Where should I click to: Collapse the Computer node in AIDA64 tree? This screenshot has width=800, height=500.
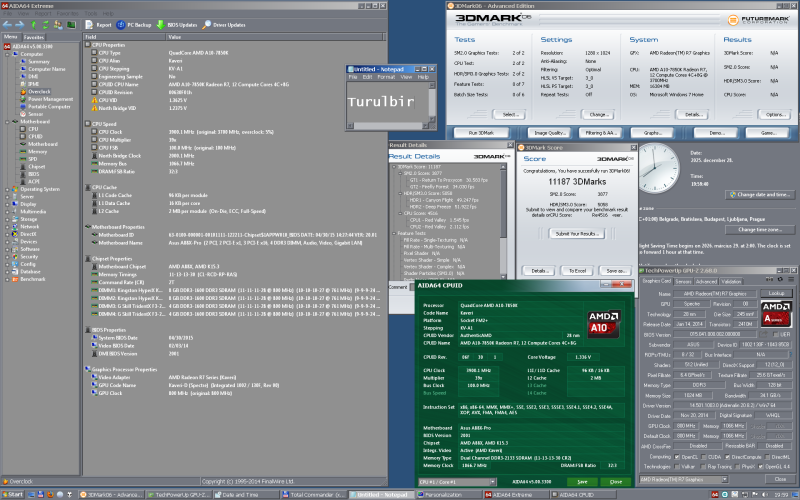7,54
